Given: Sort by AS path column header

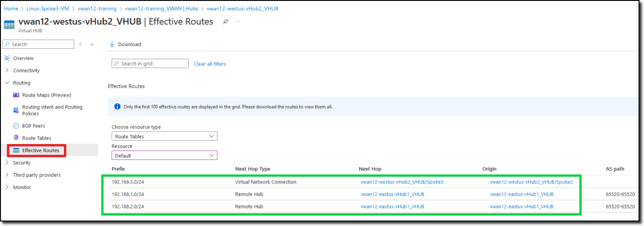Looking at the screenshot, I should (615, 169).
